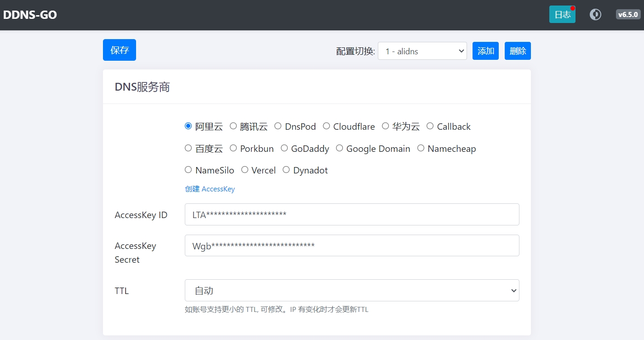This screenshot has width=644, height=340.
Task: Open the 日志 logs button
Action: (x=562, y=15)
